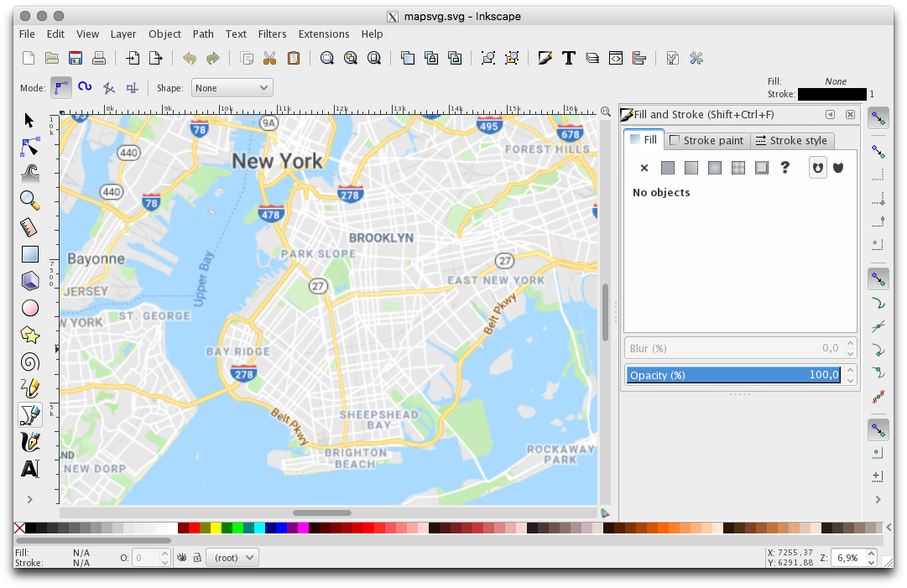Open Align and Distribute icon
The height and width of the screenshot is (588, 907).
639,58
